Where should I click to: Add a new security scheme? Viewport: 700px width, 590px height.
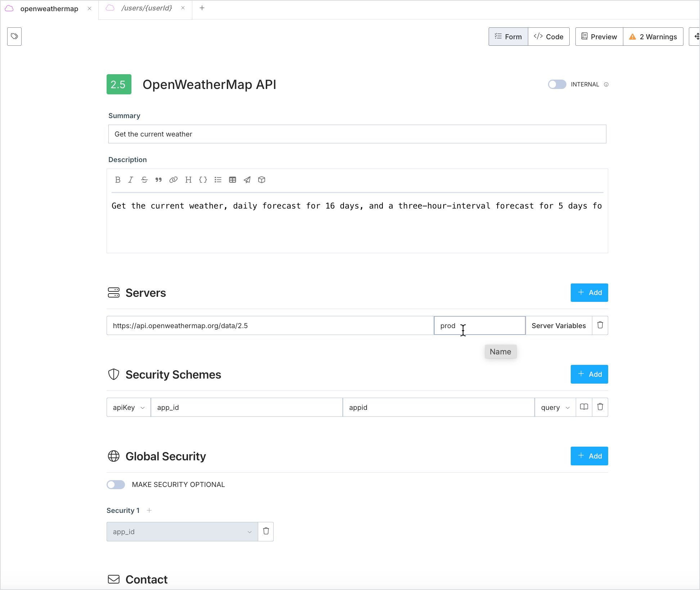tap(589, 374)
